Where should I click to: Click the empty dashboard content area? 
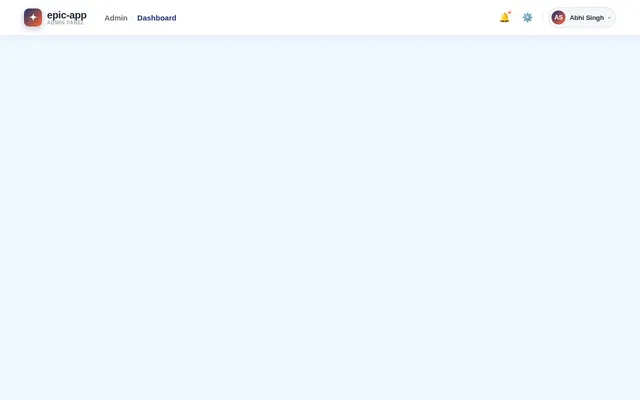[x=320, y=218]
